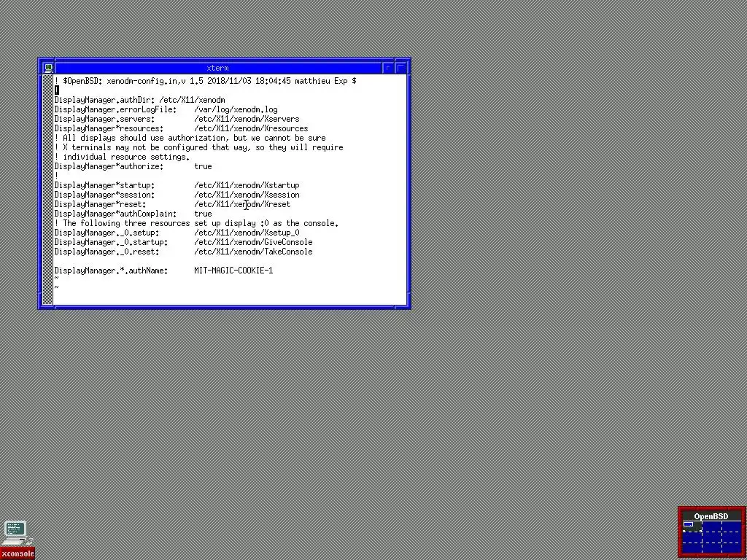Click DisplayManager*resources text
747x560 pixels.
click(x=109, y=128)
